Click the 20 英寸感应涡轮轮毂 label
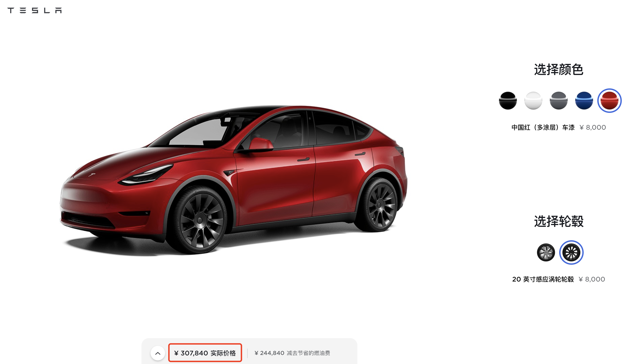The width and height of the screenshot is (644, 364). tap(543, 279)
